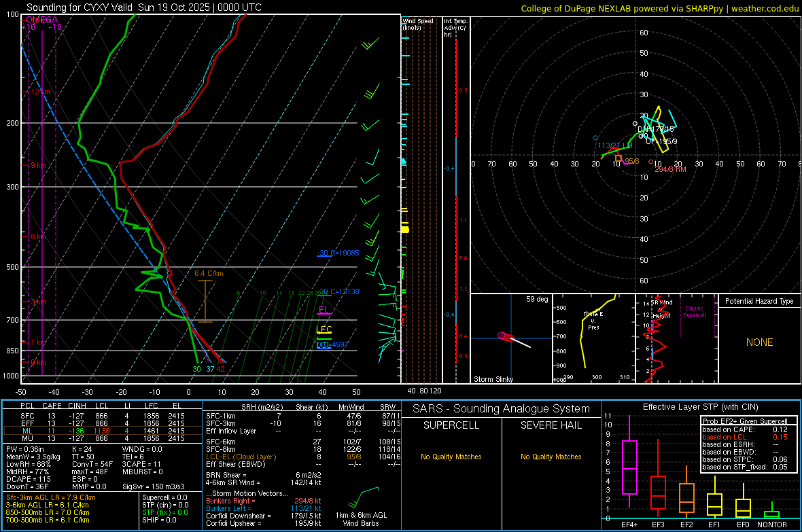
Task: Click the red 'based on LCL:' probability line
Action: tap(745, 437)
